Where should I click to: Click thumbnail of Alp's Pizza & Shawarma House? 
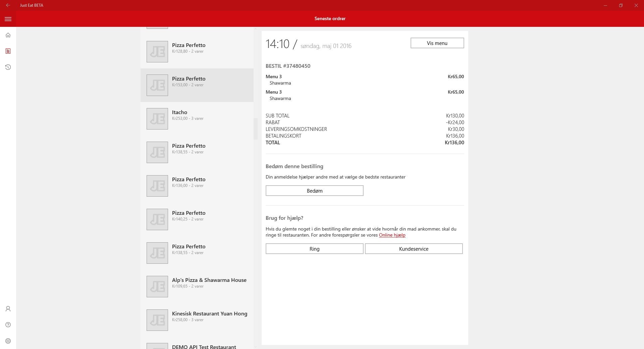157,287
